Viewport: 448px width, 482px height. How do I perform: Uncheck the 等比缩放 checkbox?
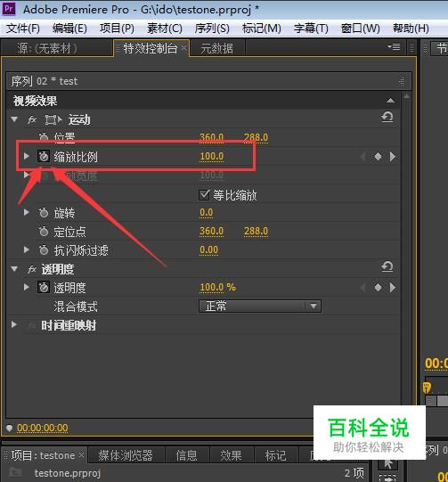pos(204,195)
